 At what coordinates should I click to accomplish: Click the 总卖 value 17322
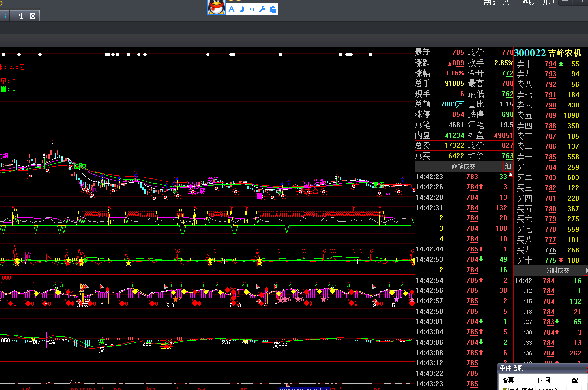454,145
